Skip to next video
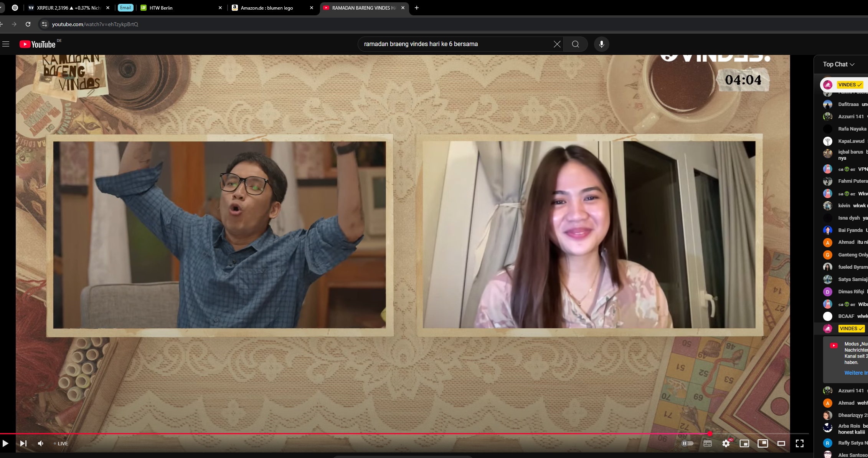The image size is (868, 458). point(23,443)
